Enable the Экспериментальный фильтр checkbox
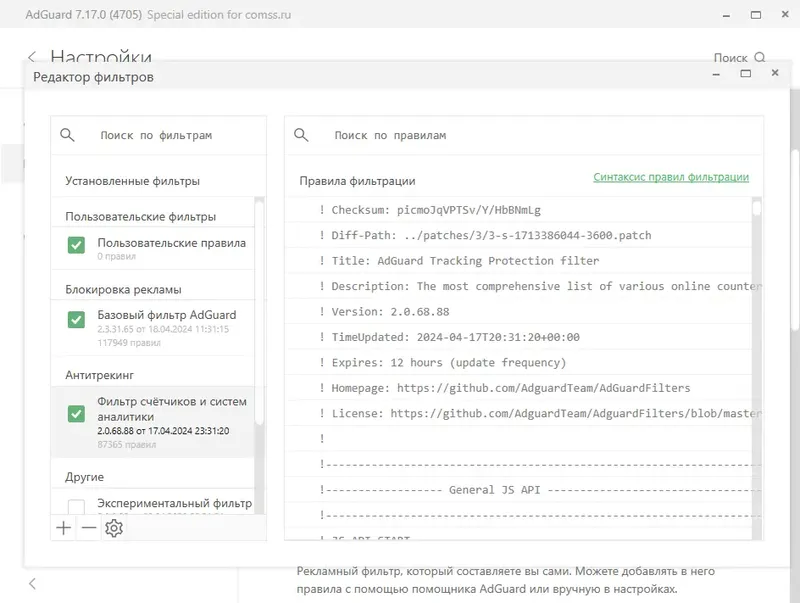 [76, 506]
